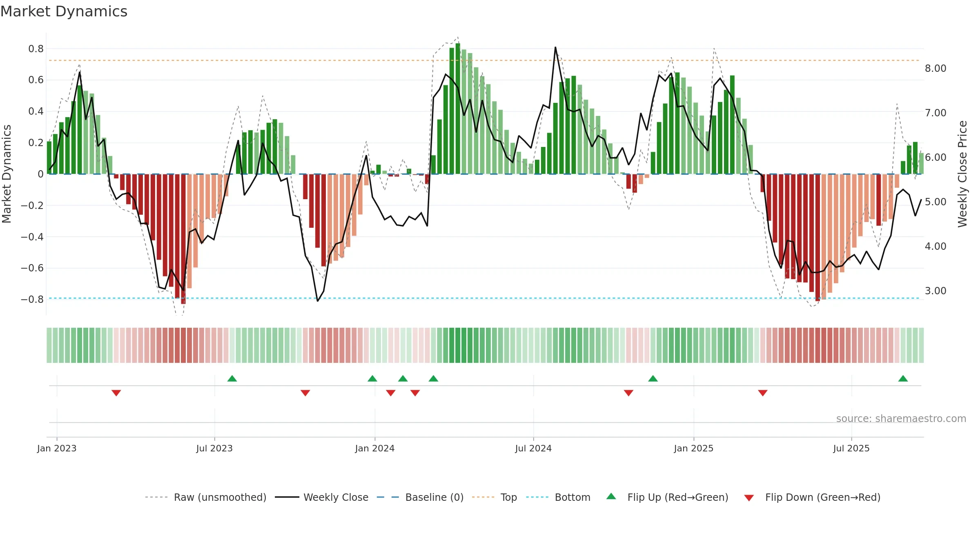This screenshot has width=980, height=551.
Task: Click the '−0.8' left axis tick
Action: point(32,299)
